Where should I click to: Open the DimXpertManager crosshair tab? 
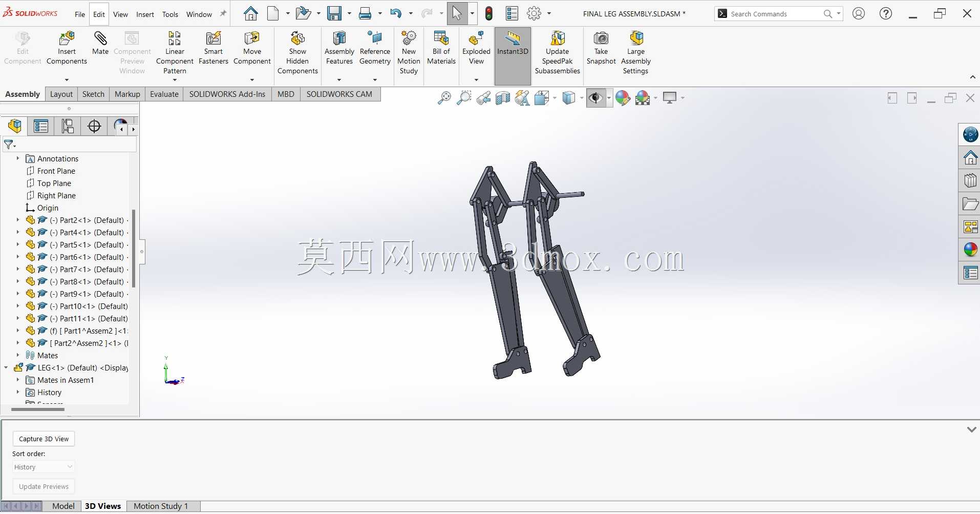pos(94,126)
